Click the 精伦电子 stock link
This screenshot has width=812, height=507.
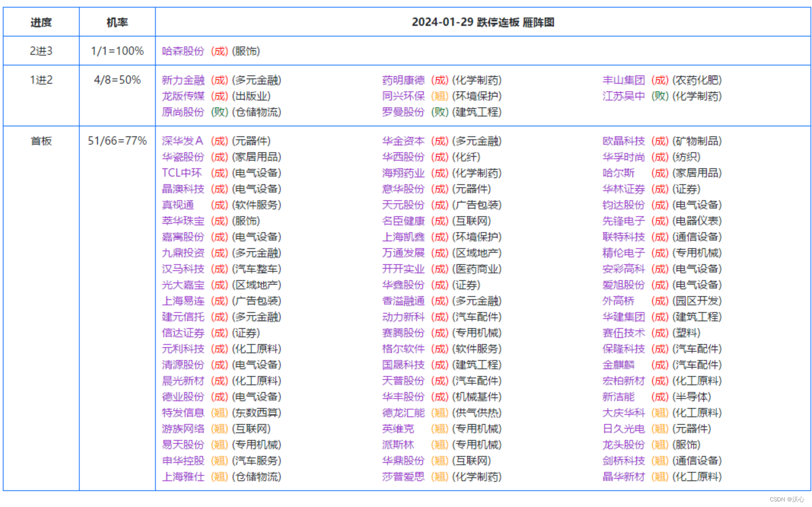pyautogui.click(x=623, y=253)
